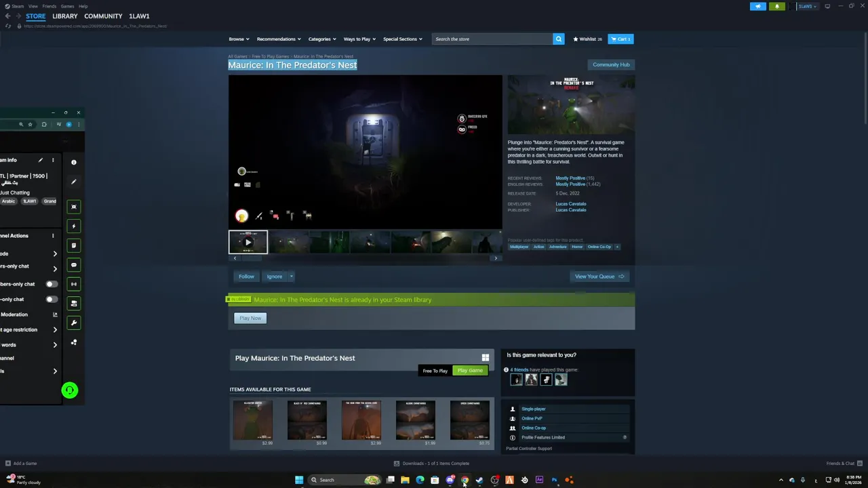Open the Help menu
The height and width of the screenshot is (488, 868).
[83, 6]
